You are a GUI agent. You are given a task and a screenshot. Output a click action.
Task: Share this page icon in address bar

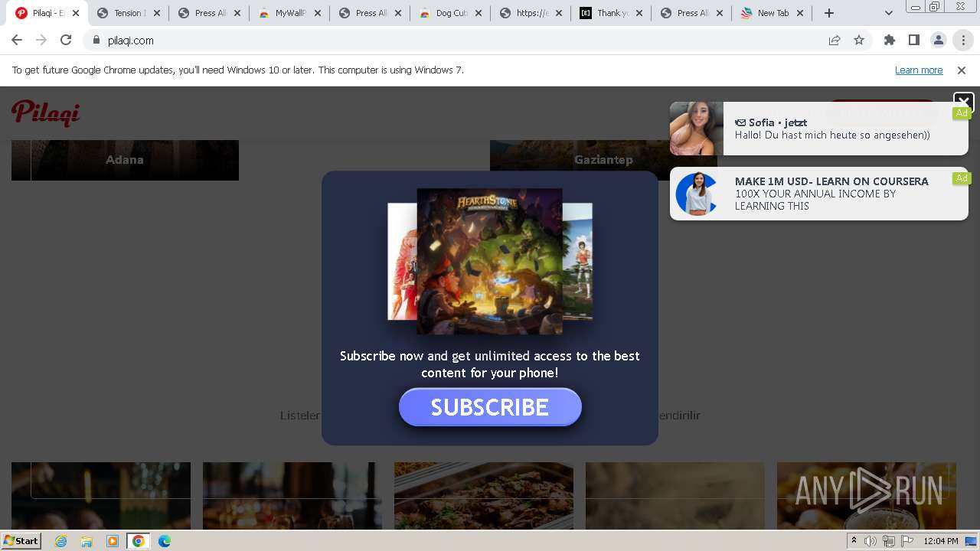(835, 41)
